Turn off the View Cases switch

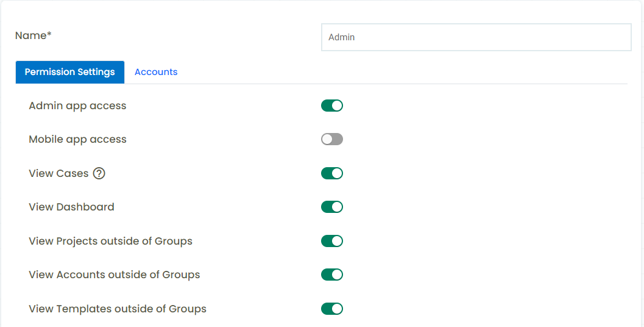coord(332,173)
